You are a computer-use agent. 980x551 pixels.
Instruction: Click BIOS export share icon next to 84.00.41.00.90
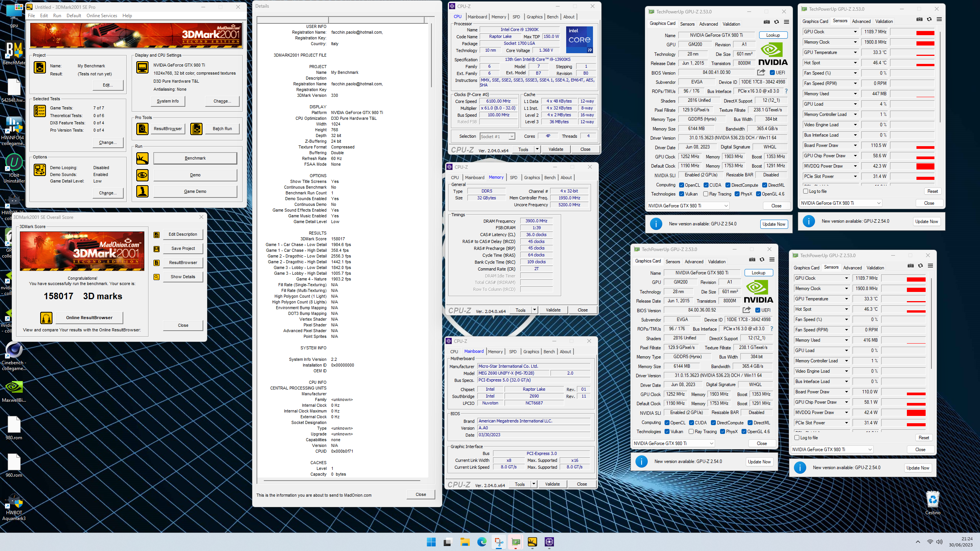coord(761,72)
